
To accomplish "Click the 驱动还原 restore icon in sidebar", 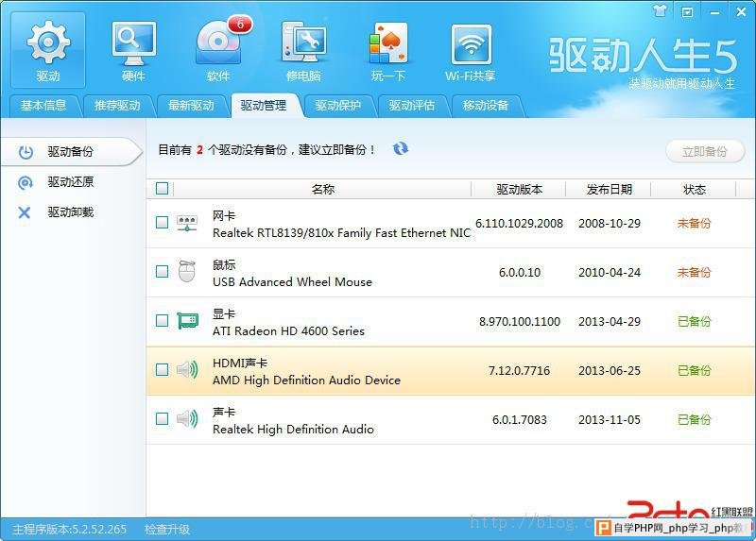I will coord(26,182).
